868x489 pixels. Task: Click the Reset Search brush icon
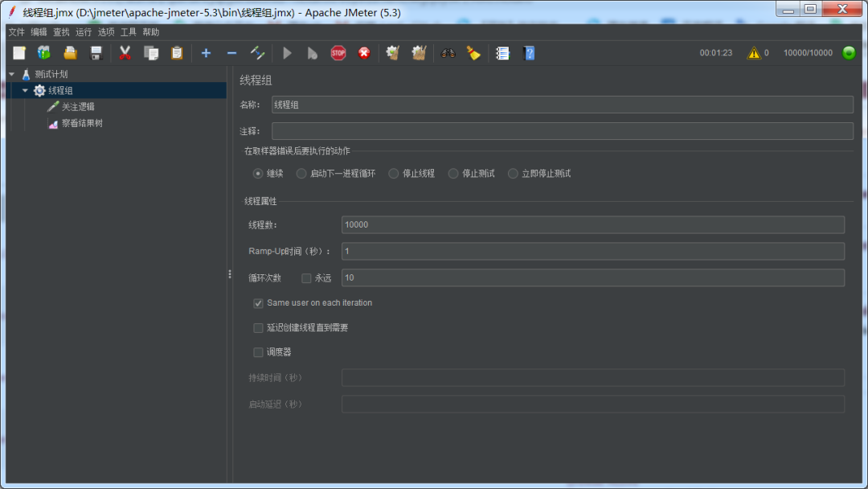473,53
